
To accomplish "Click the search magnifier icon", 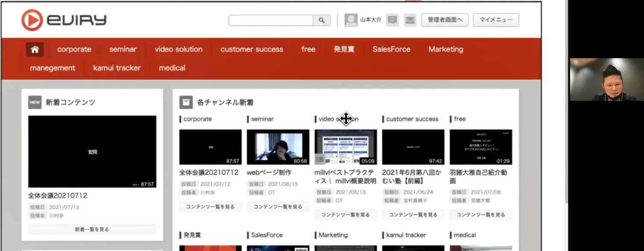I will (322, 20).
